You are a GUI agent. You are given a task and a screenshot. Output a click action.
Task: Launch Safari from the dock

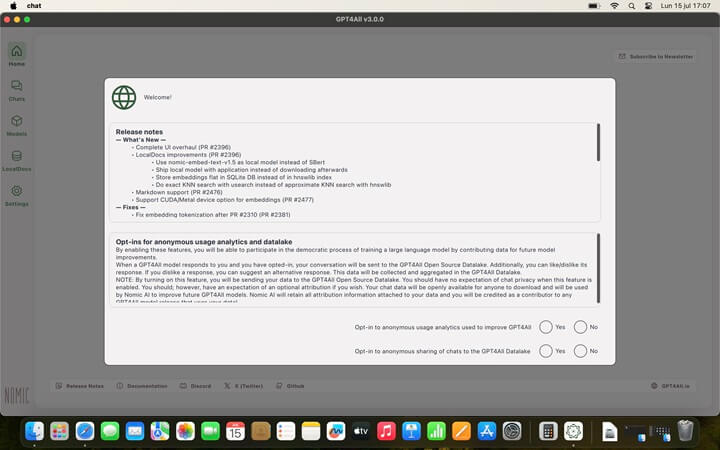point(85,431)
